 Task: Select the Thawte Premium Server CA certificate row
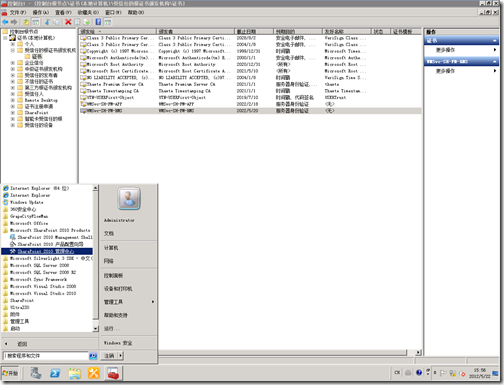250,84
